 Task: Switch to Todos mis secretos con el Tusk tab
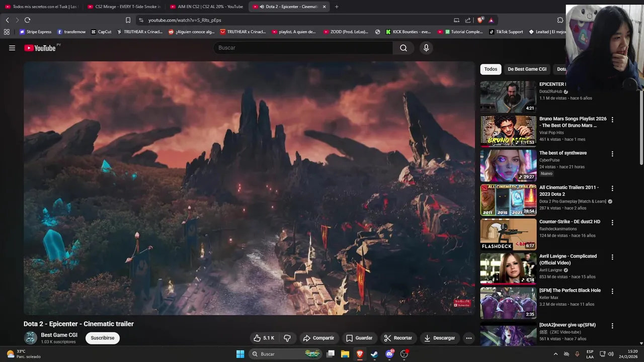41,7
